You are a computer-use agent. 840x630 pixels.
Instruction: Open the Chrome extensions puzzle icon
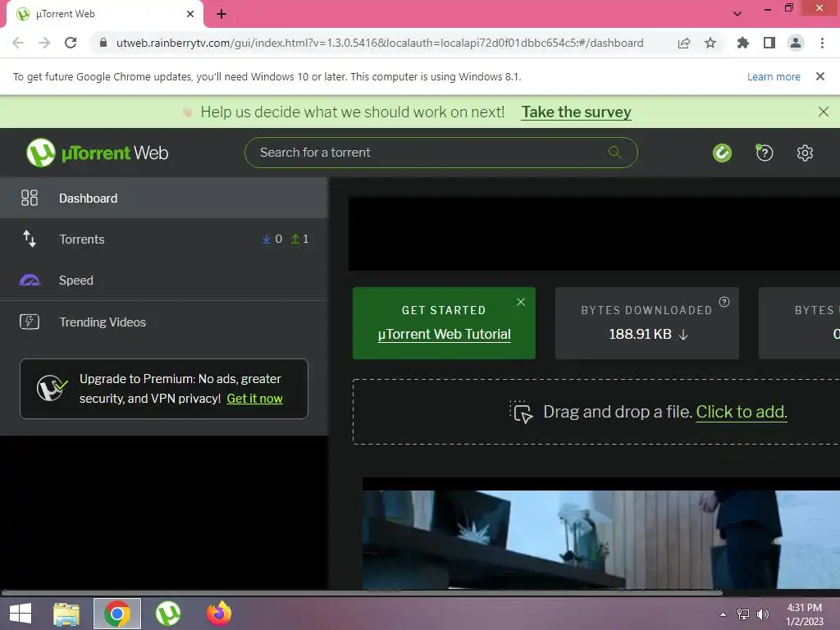[743, 43]
